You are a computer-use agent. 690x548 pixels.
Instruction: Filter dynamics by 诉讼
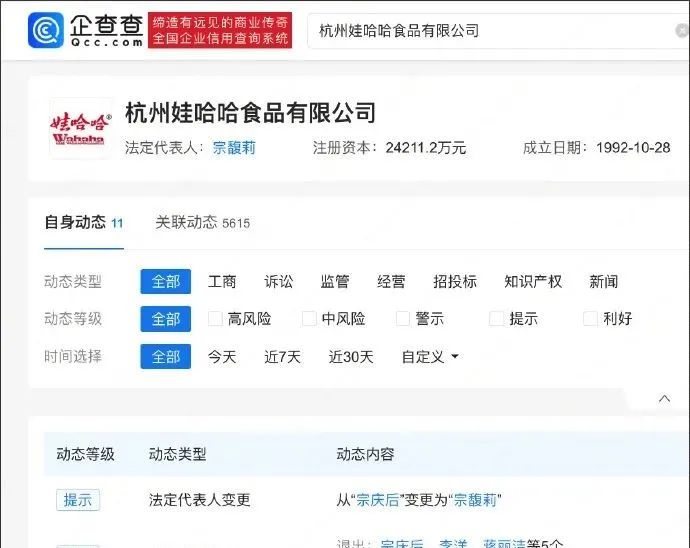(279, 281)
